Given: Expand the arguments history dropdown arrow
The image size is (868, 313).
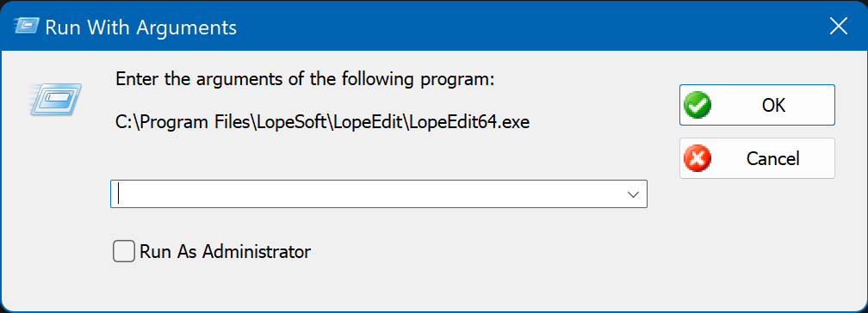Looking at the screenshot, I should point(633,194).
